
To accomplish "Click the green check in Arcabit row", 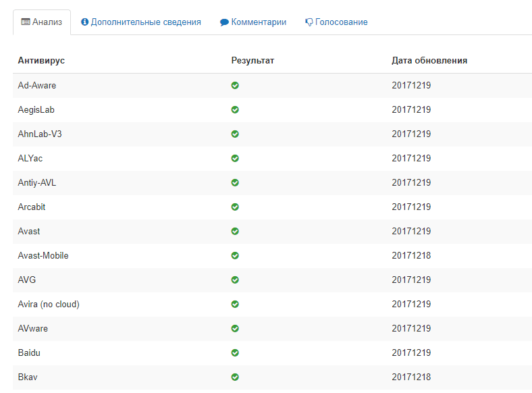I will coord(235,207).
